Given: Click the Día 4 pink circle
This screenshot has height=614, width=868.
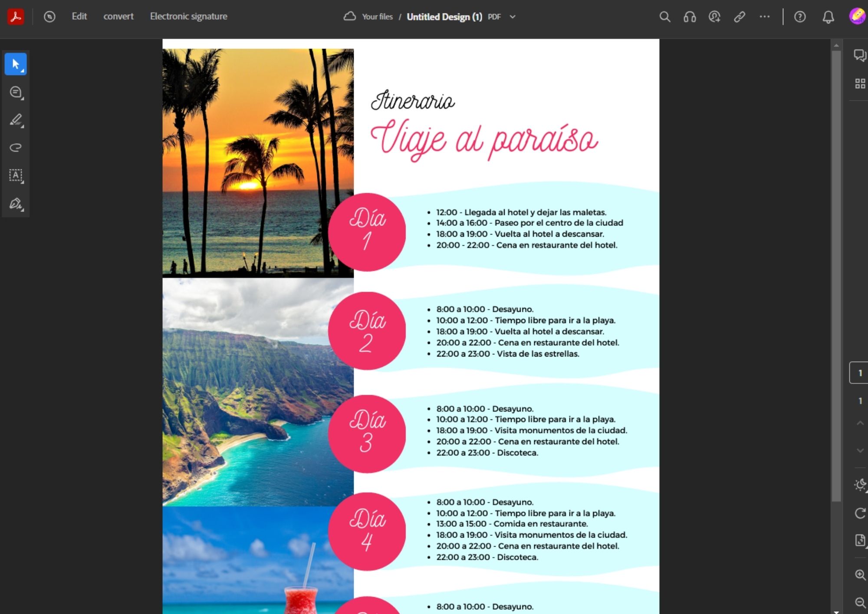Looking at the screenshot, I should [367, 531].
